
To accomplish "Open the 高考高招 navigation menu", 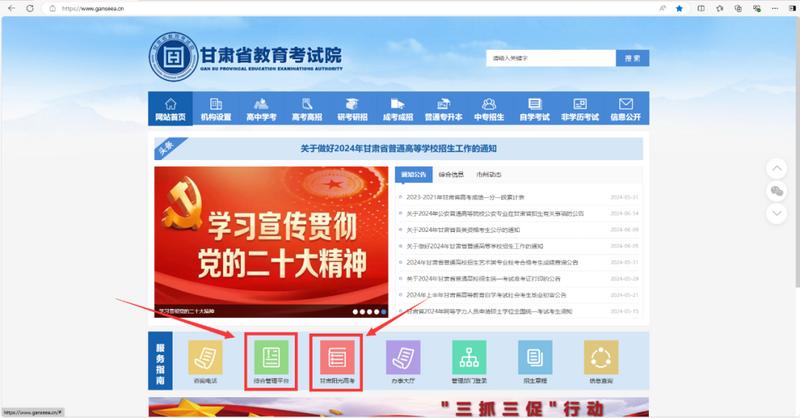I will coord(305,109).
